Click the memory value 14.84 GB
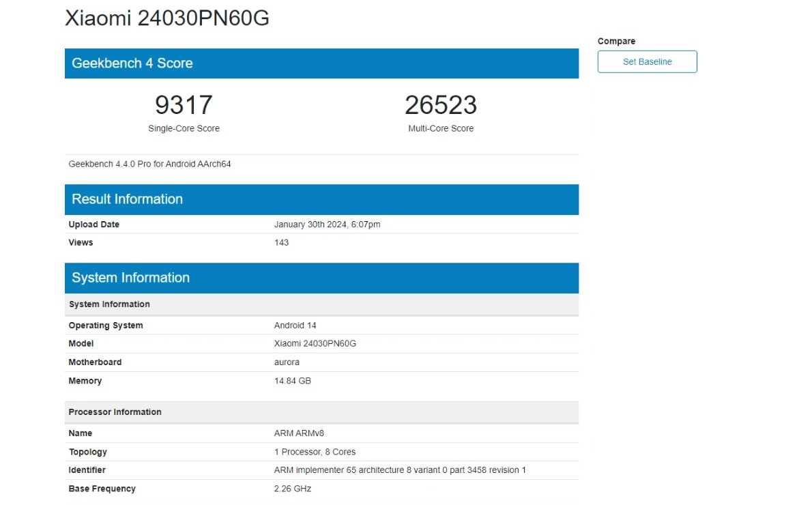 tap(292, 381)
